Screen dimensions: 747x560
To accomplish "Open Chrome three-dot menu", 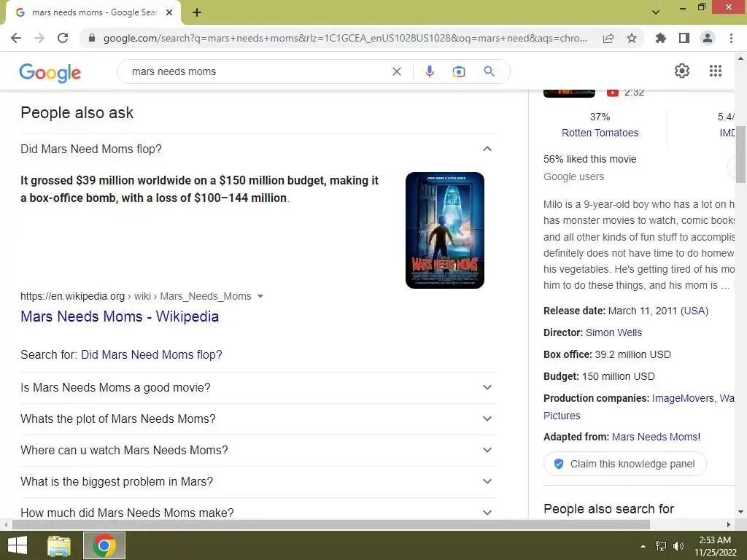I will coord(731,38).
